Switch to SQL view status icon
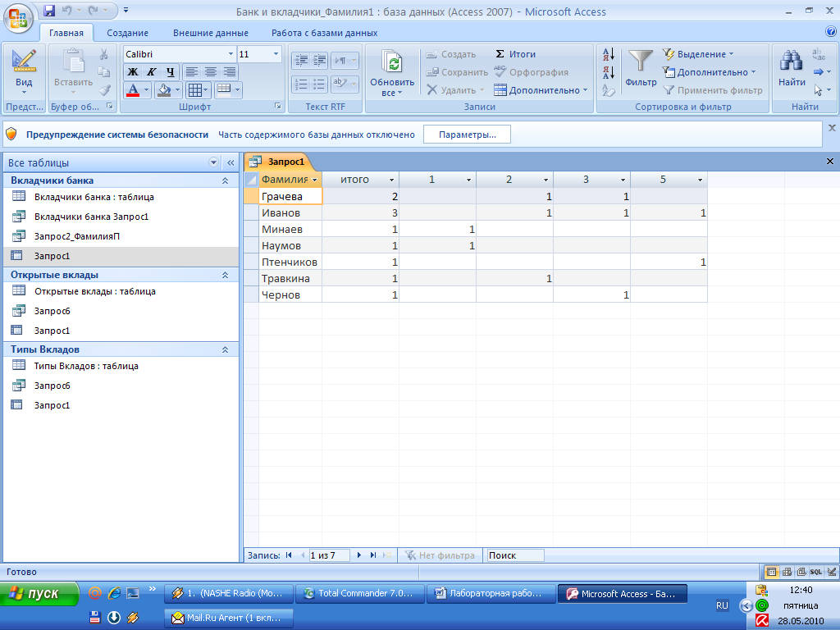 816,572
